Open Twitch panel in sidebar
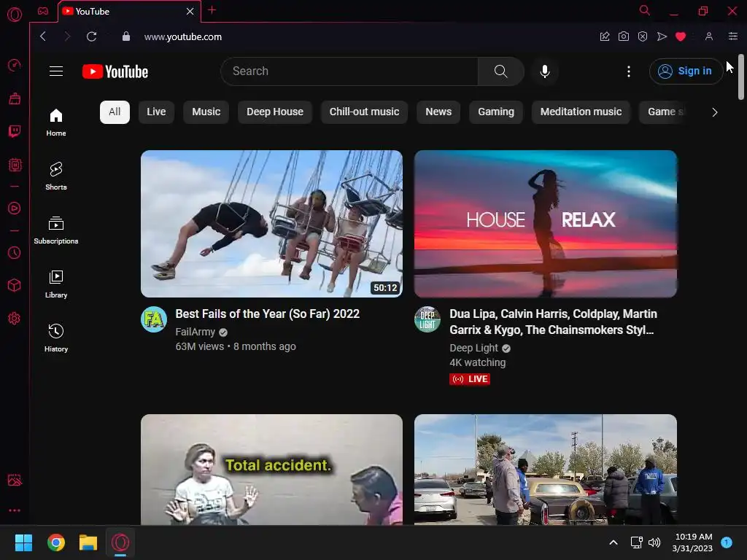 tap(15, 131)
